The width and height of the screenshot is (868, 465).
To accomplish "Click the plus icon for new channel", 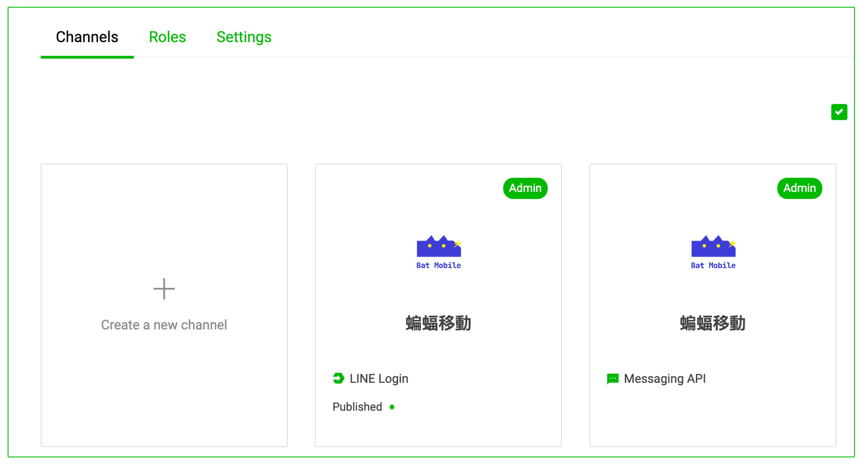I will click(x=164, y=289).
